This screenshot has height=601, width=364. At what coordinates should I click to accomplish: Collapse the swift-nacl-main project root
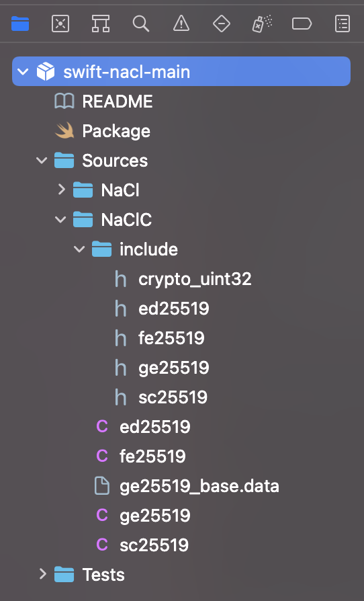point(23,71)
